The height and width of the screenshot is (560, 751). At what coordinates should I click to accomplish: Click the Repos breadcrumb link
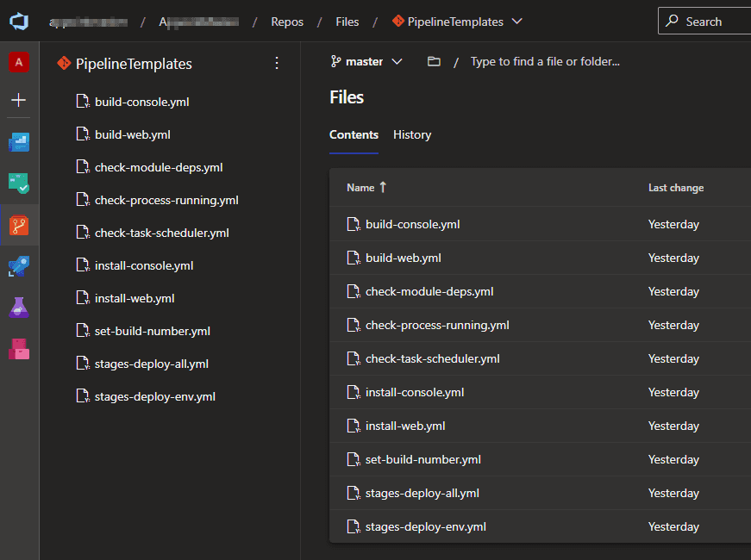(287, 22)
